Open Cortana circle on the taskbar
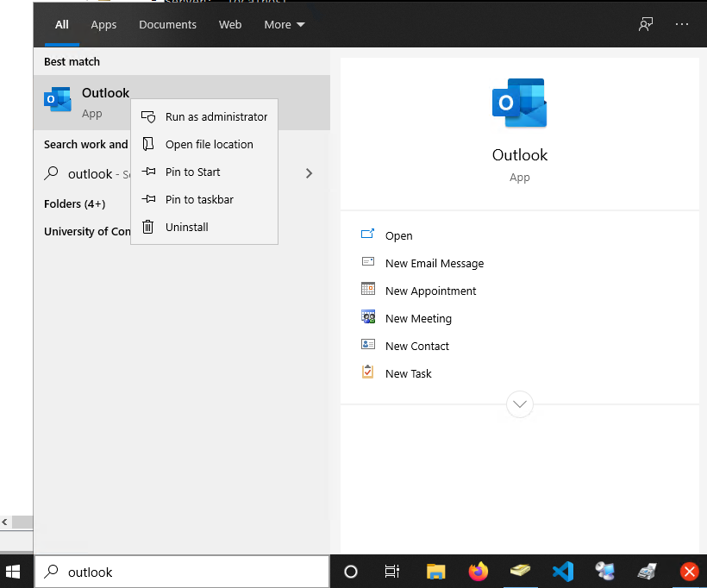This screenshot has height=588, width=707. [x=351, y=572]
